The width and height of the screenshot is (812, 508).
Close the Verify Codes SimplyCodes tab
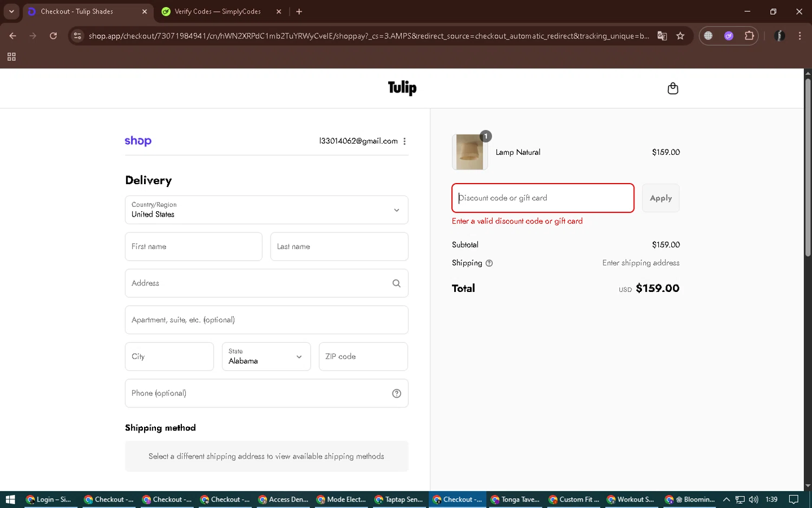pos(279,11)
